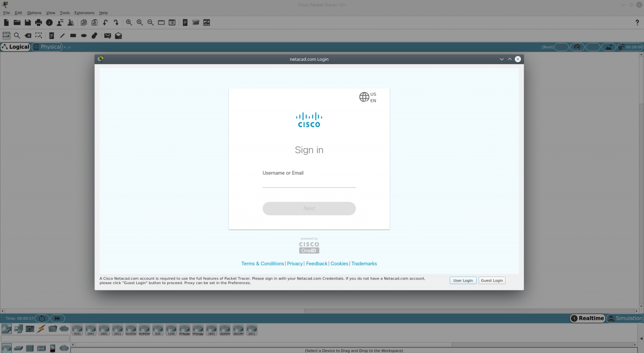
Task: Click the Copy icon in toolbar
Action: (84, 23)
